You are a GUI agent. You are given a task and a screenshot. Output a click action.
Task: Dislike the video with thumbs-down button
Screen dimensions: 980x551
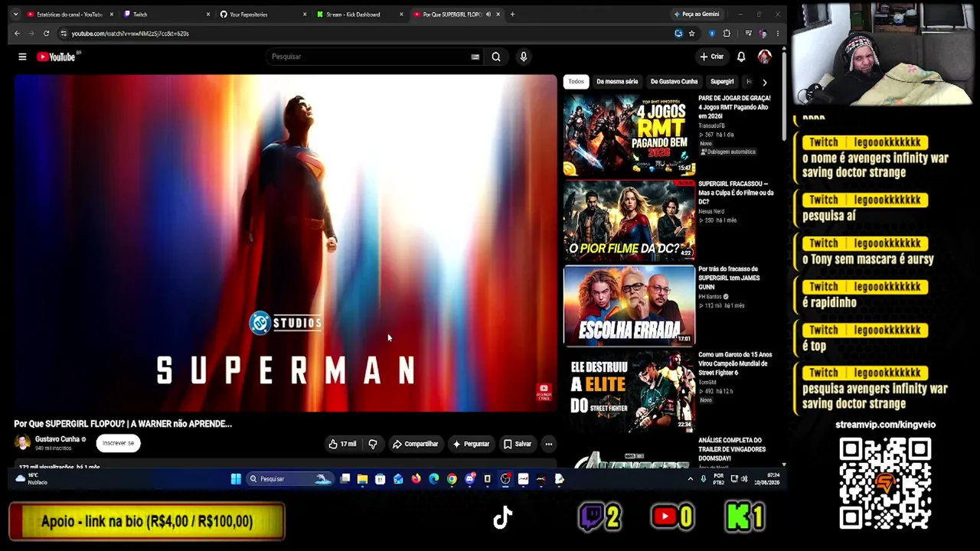pyautogui.click(x=373, y=444)
